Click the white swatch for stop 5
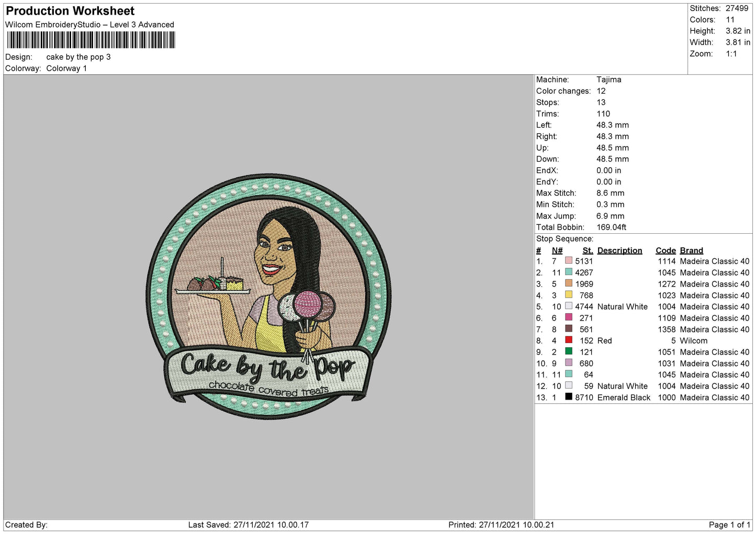Image resolution: width=756 pixels, height=534 pixels. tap(569, 306)
